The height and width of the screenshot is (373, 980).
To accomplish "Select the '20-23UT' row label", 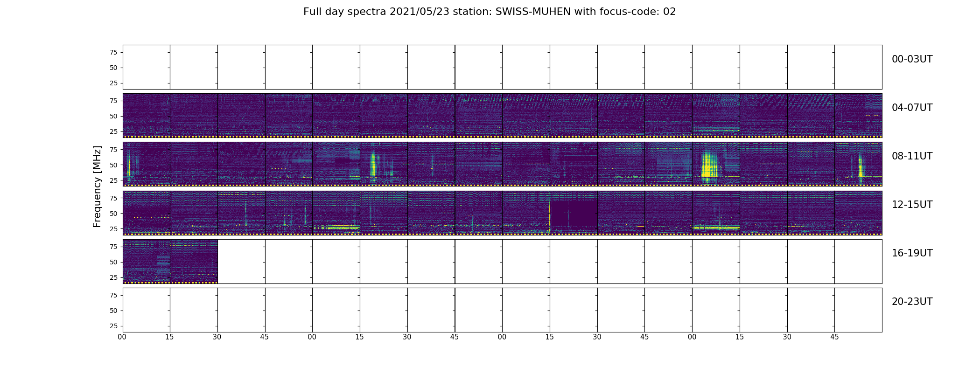I will click(912, 302).
